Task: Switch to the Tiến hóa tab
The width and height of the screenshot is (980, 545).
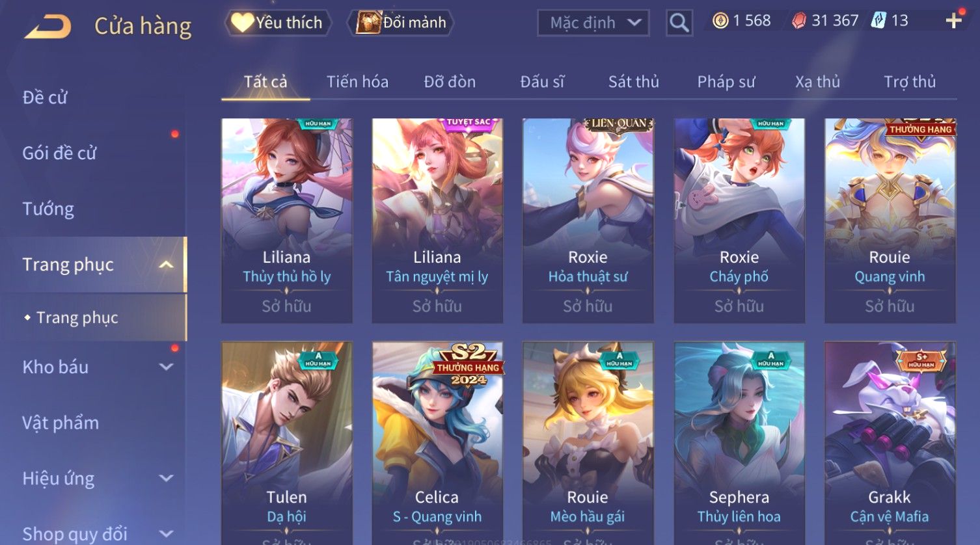Action: pyautogui.click(x=357, y=82)
